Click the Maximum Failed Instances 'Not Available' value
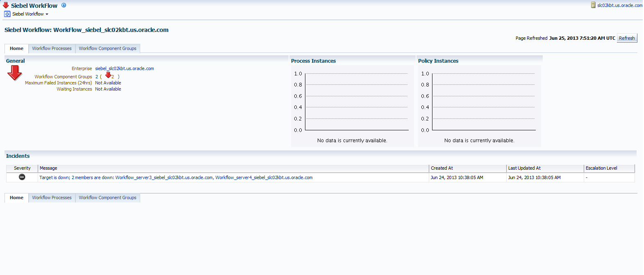This screenshot has height=275, width=644. click(x=108, y=83)
